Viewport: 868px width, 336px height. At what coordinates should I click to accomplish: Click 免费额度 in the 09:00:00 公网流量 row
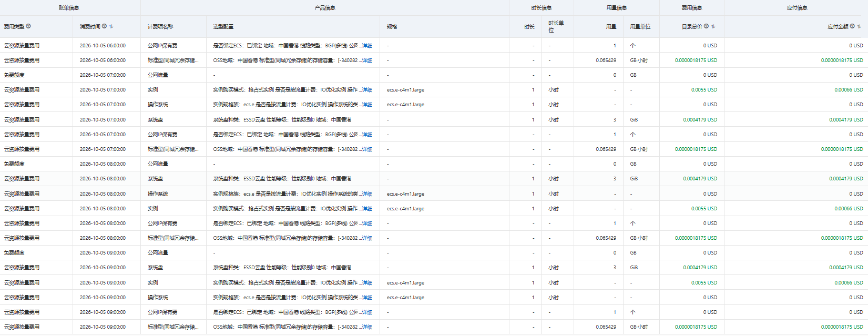pyautogui.click(x=14, y=253)
